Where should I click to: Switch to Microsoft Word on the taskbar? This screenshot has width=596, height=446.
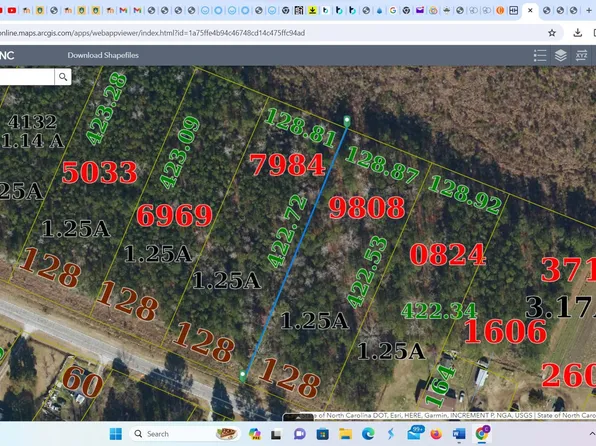tap(459, 434)
